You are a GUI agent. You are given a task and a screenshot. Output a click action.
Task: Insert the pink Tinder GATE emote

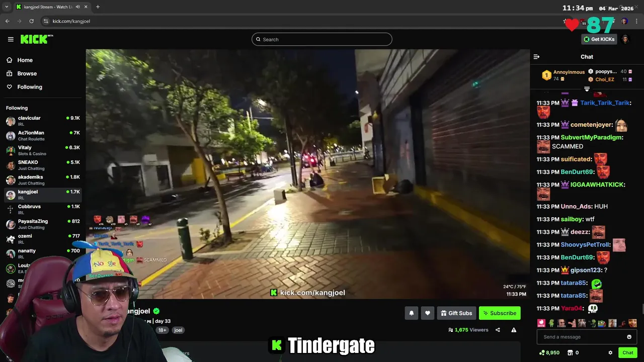[541, 323]
